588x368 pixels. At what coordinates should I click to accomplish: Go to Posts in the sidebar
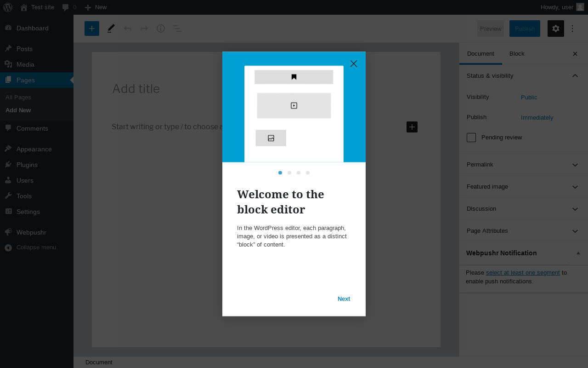pos(37,49)
